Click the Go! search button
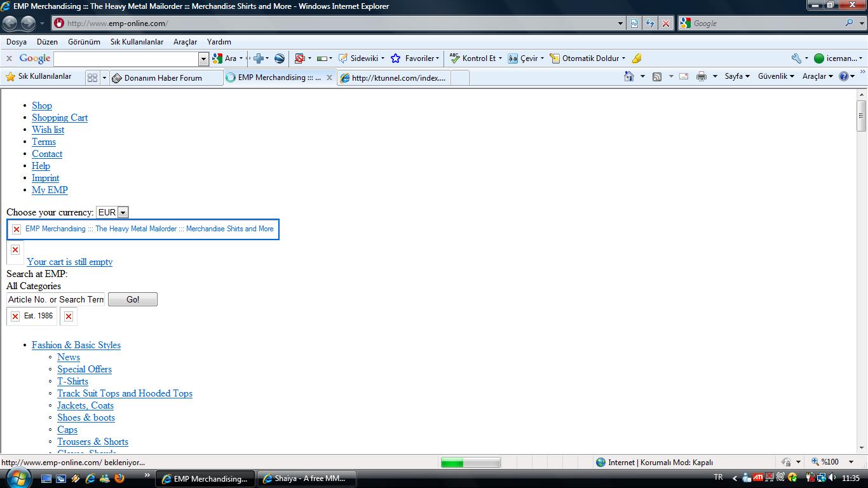This screenshot has width=868, height=488. pos(133,299)
